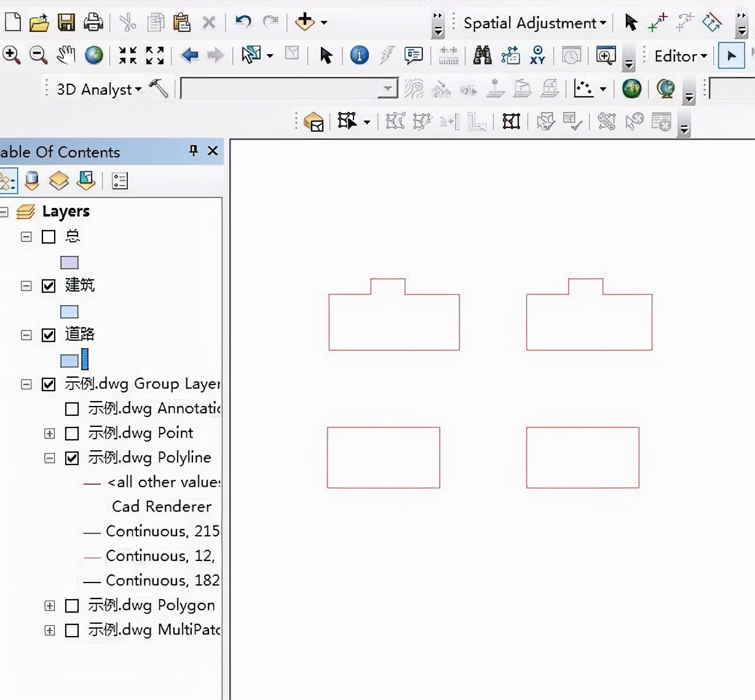The image size is (755, 700).
Task: Collapse the 建筑 layer
Action: tap(26, 286)
